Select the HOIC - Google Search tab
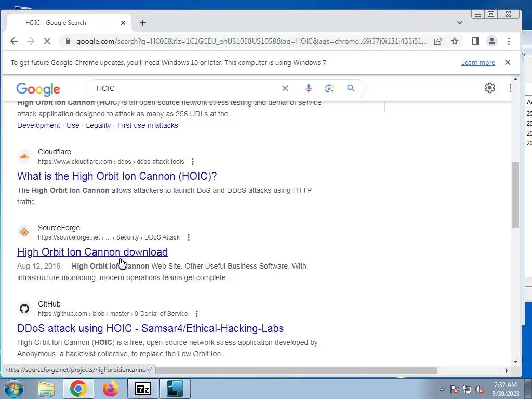532x399 pixels. pos(68,23)
